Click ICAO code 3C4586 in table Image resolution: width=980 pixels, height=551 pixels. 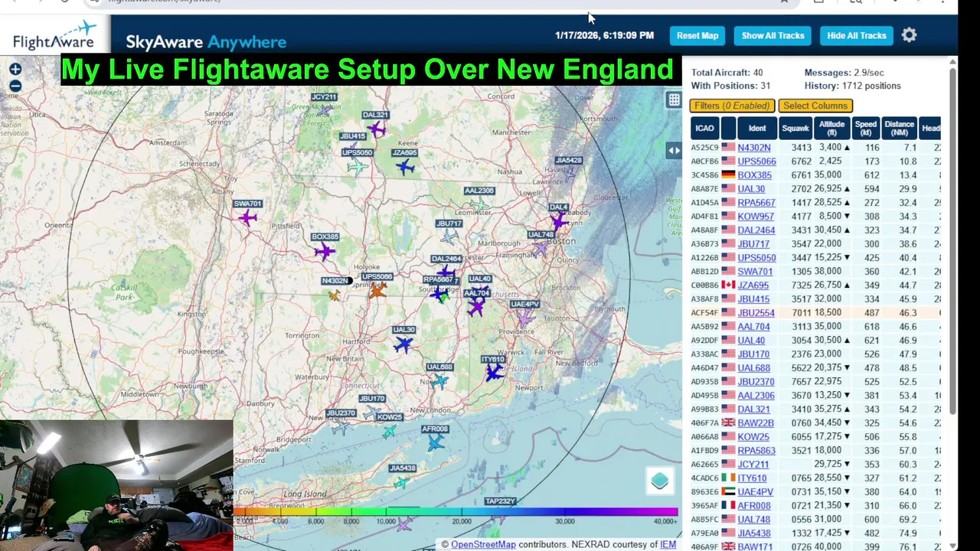tap(704, 175)
